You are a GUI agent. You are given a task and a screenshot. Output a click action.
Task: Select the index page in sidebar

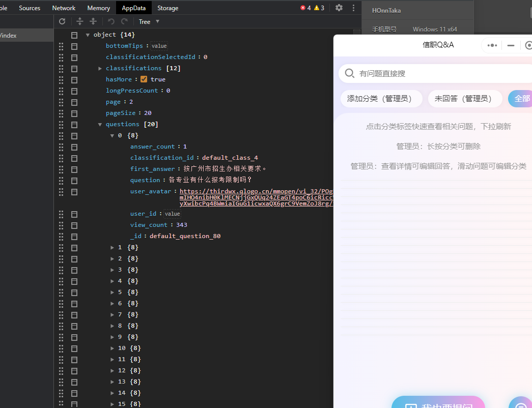click(x=26, y=35)
